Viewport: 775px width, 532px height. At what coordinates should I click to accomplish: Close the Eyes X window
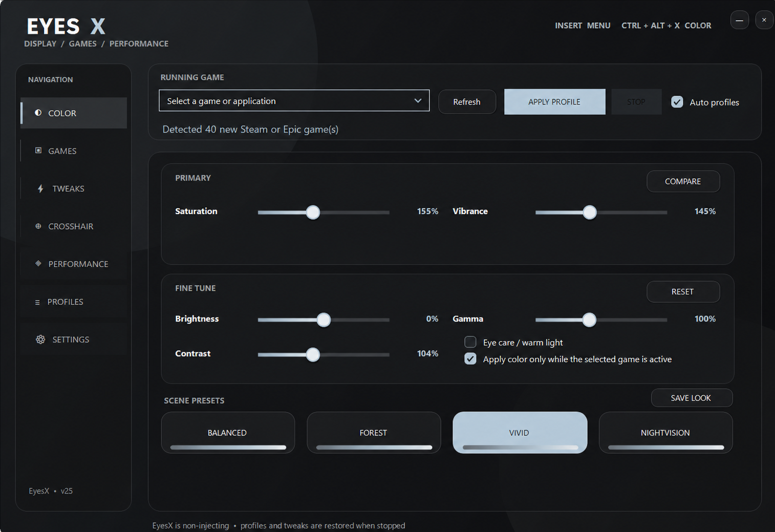click(x=764, y=20)
